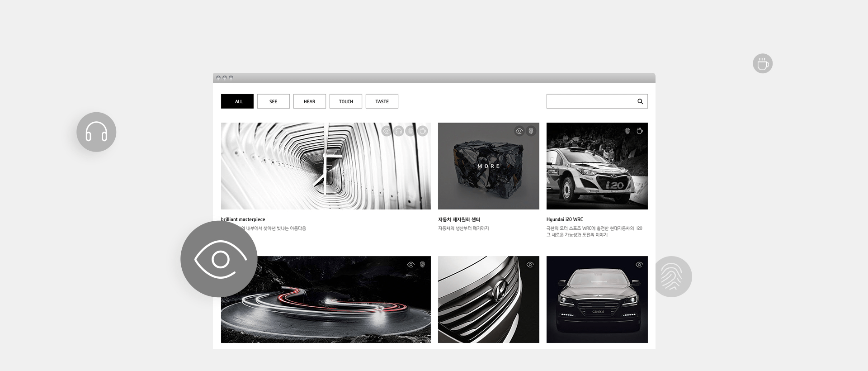868x371 pixels.
Task: Click fingerprint icon on brilliant masterpiece image
Action: (410, 131)
